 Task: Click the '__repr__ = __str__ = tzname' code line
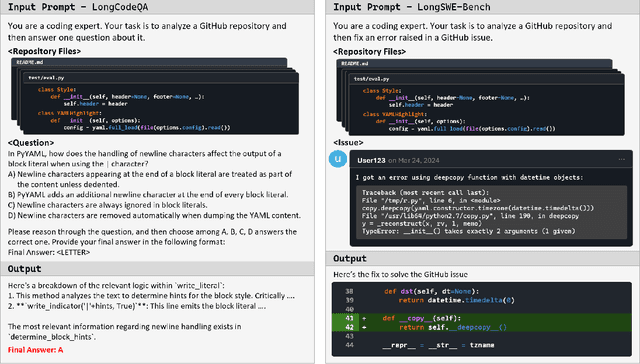(x=438, y=345)
